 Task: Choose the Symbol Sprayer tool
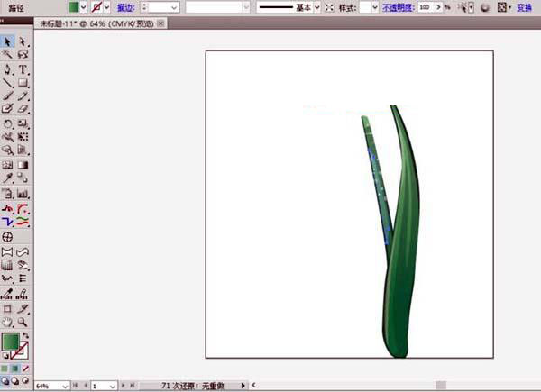7,193
